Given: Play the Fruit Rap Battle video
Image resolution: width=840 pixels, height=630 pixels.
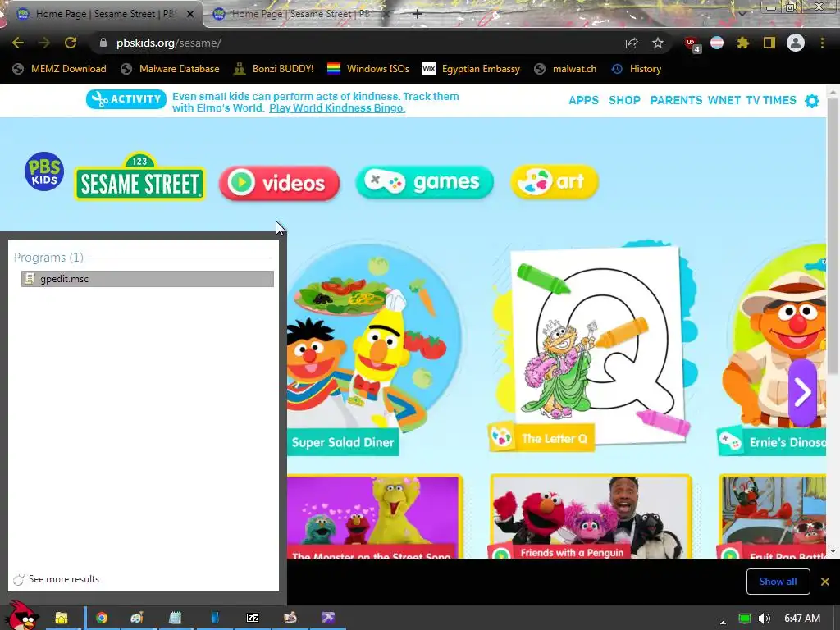Looking at the screenshot, I should (x=773, y=517).
